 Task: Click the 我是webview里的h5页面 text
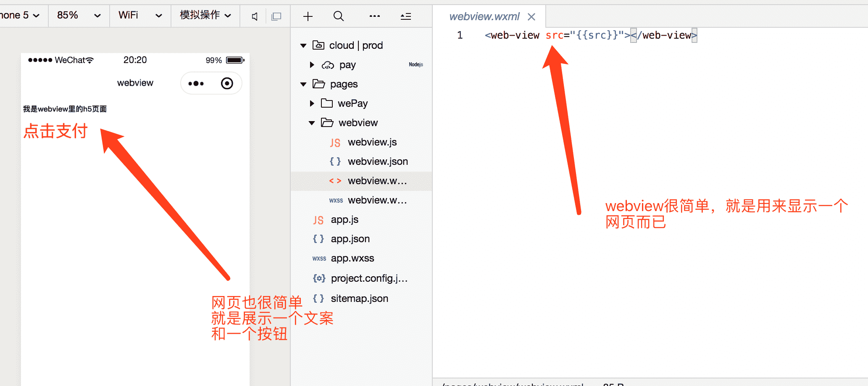(65, 109)
